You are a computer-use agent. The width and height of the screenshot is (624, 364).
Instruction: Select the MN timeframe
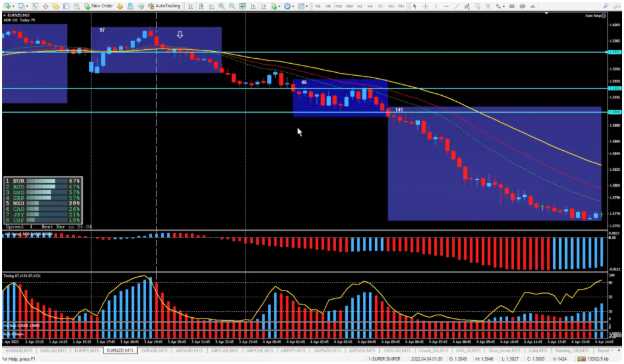[x=401, y=6]
